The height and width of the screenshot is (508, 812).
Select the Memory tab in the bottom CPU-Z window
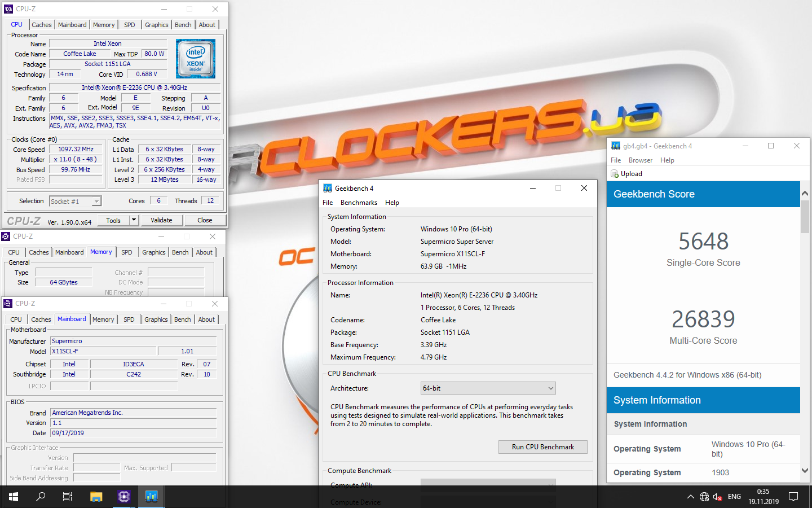(x=103, y=319)
